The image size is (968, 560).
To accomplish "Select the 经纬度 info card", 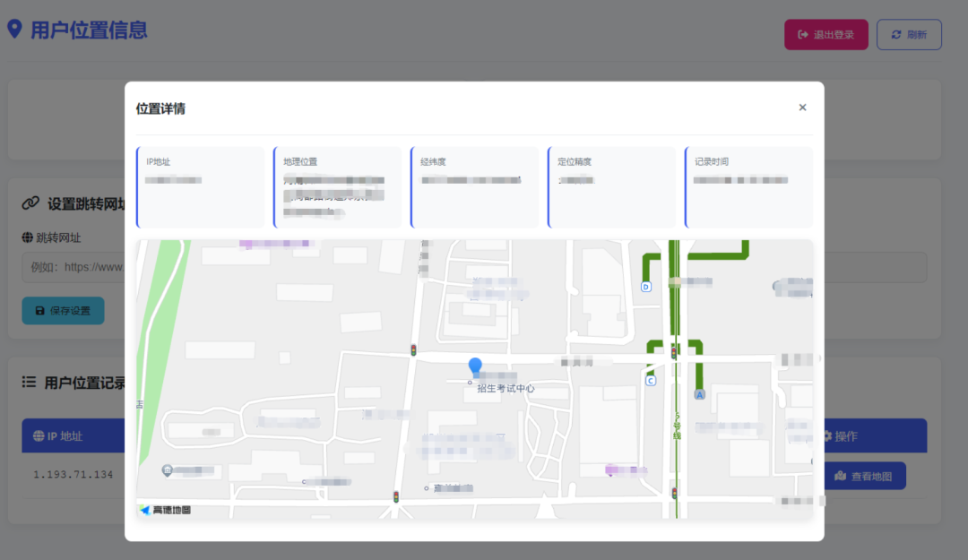I will click(477, 187).
